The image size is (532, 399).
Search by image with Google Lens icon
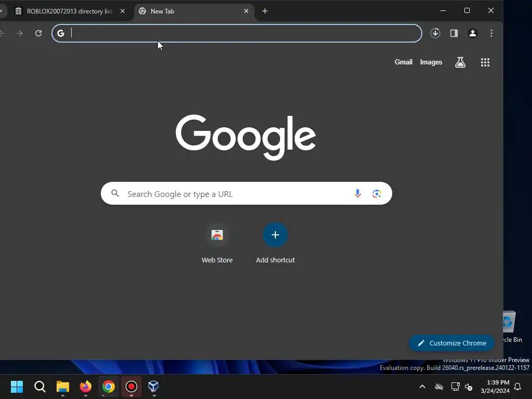coord(377,193)
